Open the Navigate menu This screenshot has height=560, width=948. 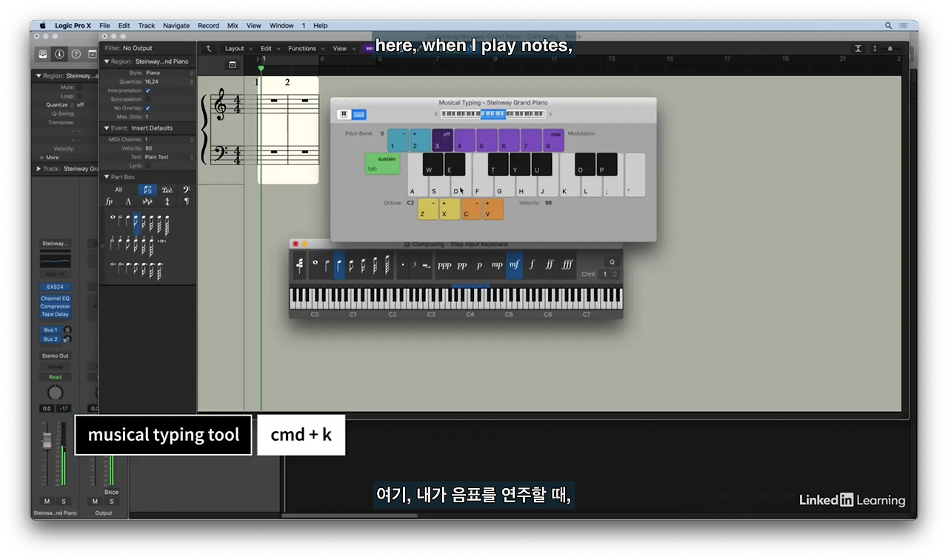[x=176, y=25]
